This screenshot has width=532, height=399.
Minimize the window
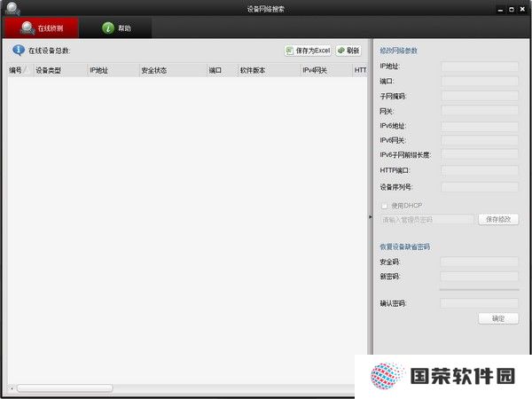[x=500, y=10]
